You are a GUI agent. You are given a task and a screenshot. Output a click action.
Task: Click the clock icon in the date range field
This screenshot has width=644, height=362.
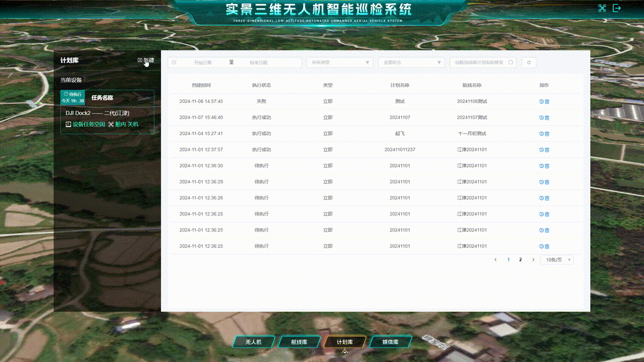point(174,62)
